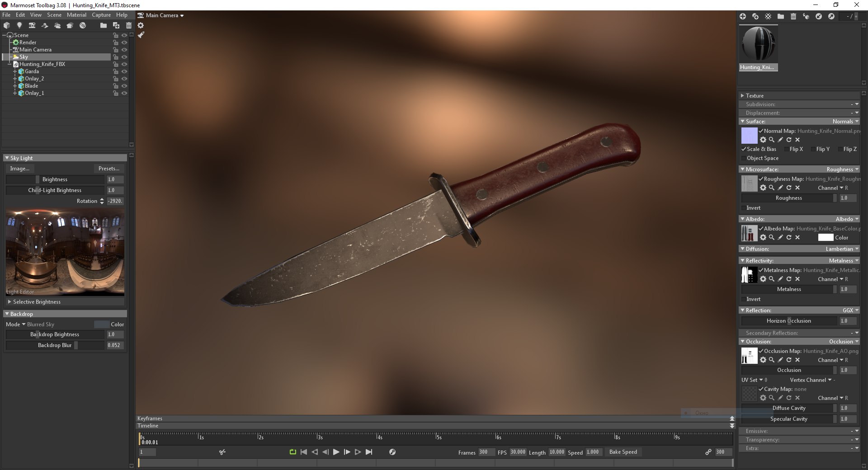Hide the Garda mesh via its eye icon
The height and width of the screenshot is (470, 868).
click(124, 71)
